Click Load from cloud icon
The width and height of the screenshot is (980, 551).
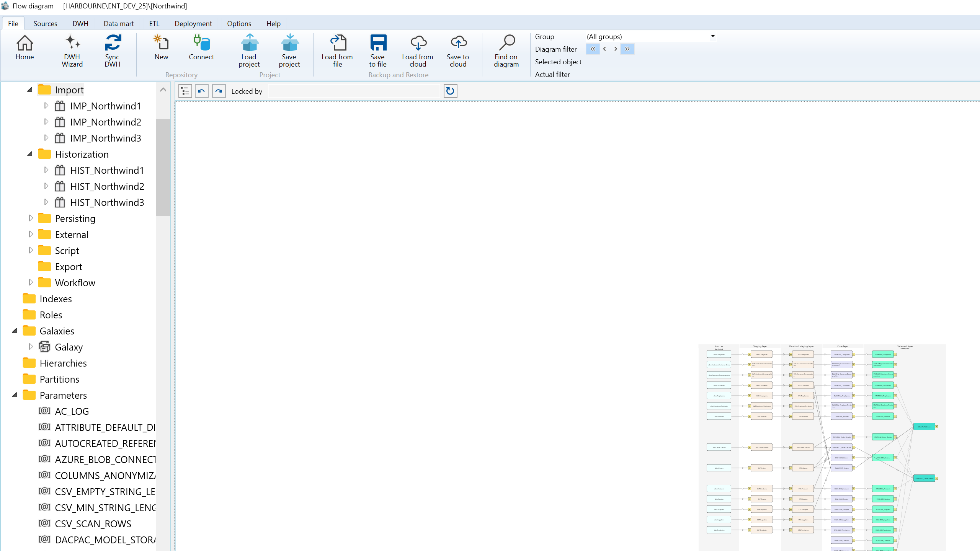418,51
